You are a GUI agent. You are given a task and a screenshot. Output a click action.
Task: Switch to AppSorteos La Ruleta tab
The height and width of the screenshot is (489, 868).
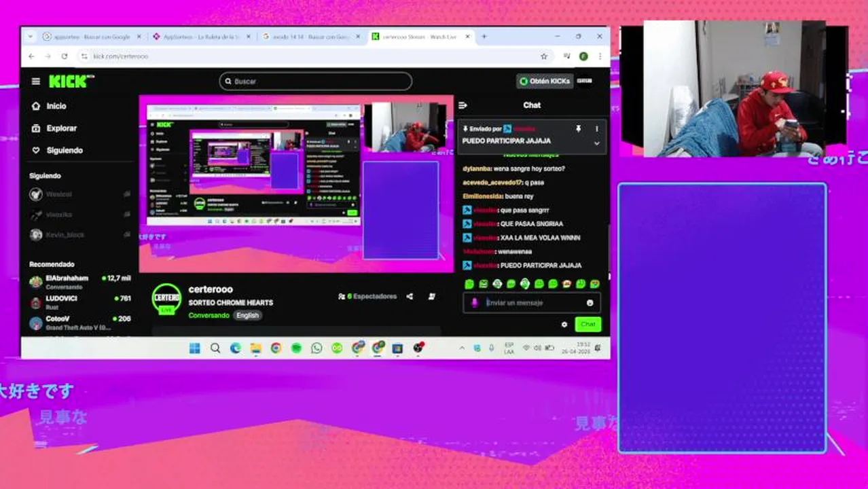[202, 37]
